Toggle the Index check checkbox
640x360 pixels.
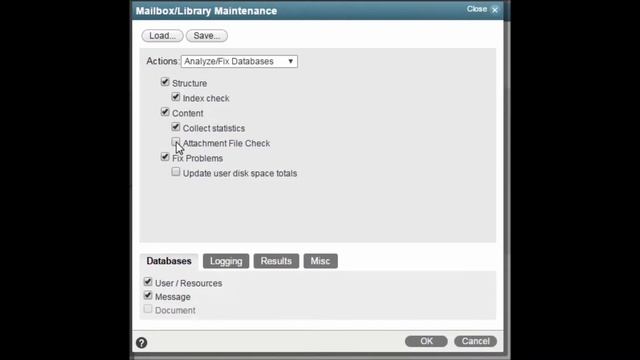176,97
